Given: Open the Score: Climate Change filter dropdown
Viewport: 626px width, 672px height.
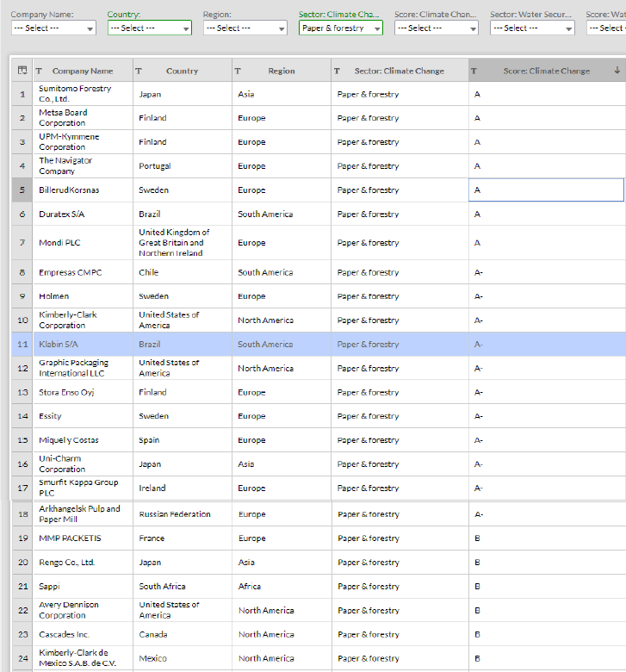Looking at the screenshot, I should [437, 28].
